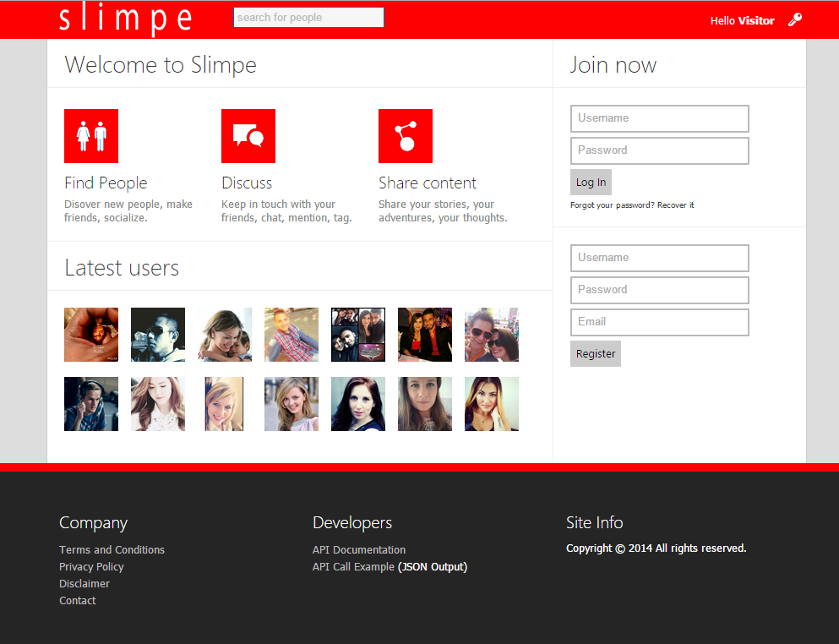
Task: Click the Find People heading
Action: click(x=106, y=183)
